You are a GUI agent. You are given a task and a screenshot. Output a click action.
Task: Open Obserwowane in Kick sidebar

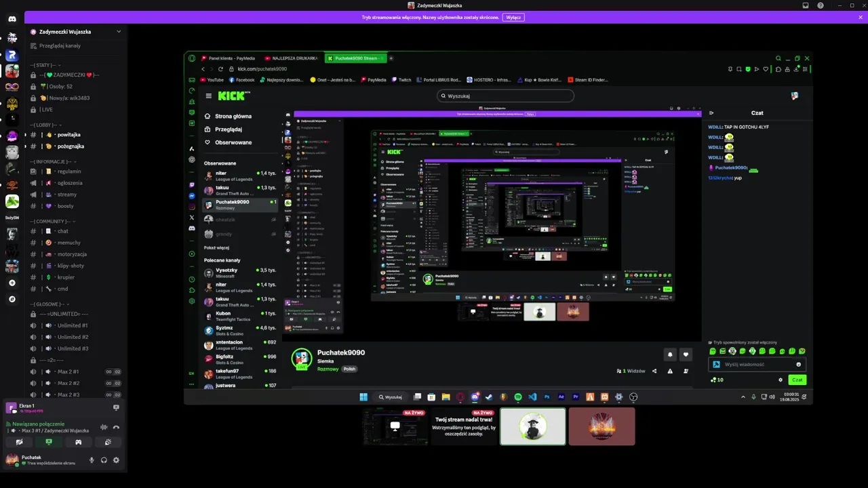[x=228, y=142]
